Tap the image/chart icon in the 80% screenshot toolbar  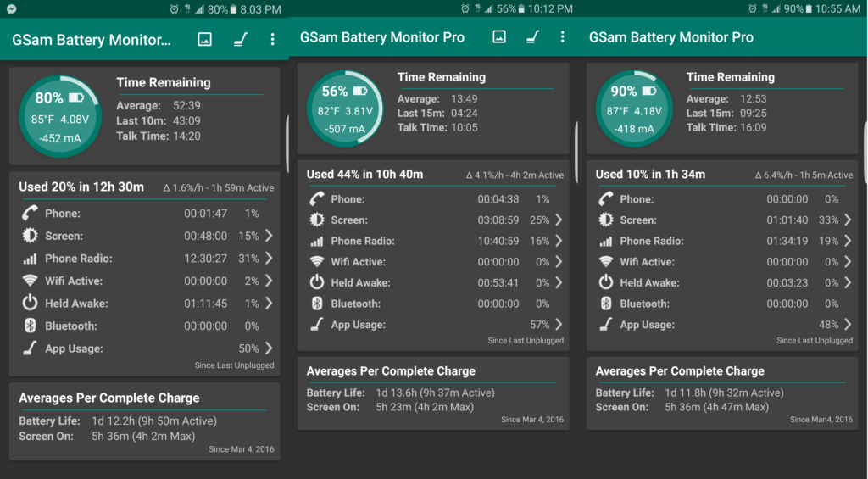click(x=205, y=39)
